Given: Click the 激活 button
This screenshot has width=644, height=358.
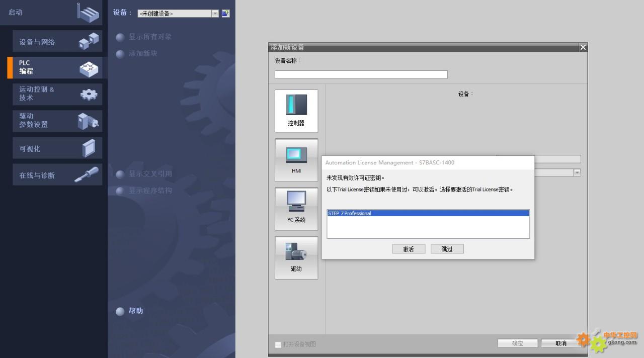Looking at the screenshot, I should pyautogui.click(x=409, y=249).
